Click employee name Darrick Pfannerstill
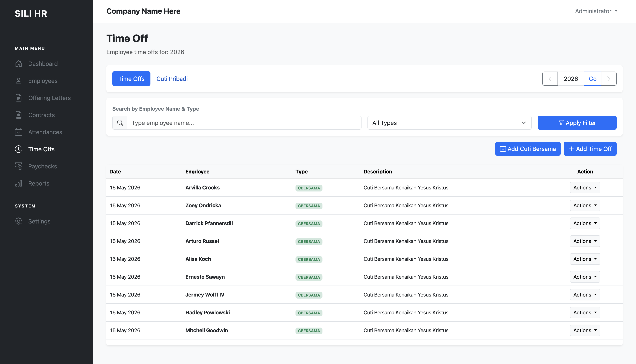The width and height of the screenshot is (636, 364). (x=209, y=223)
